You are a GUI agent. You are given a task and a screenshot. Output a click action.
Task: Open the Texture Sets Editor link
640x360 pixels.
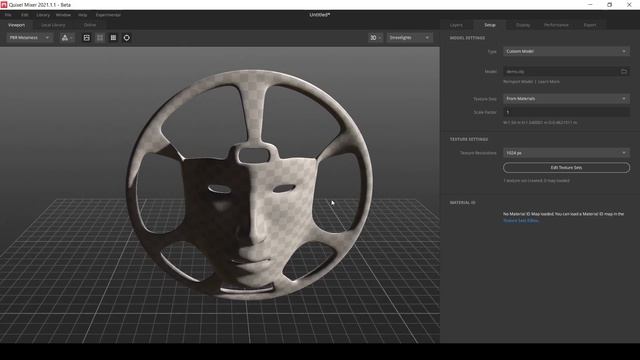[521, 220]
